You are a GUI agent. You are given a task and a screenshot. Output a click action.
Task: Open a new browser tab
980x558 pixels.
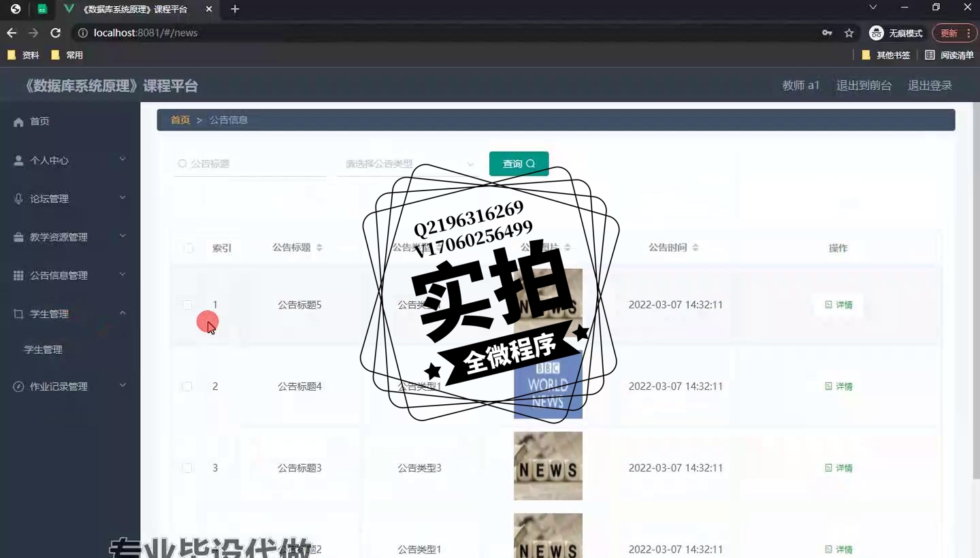(x=235, y=10)
